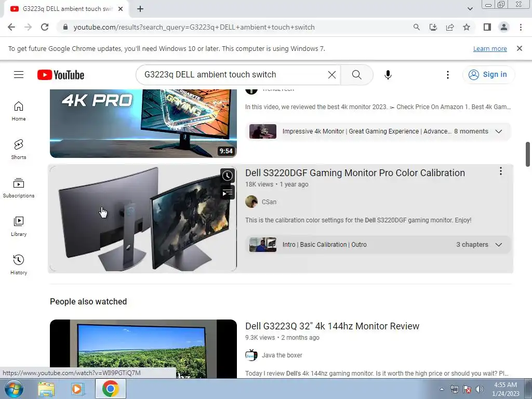This screenshot has height=399, width=532.
Task: Click the address bar search zoom icon
Action: 416,27
